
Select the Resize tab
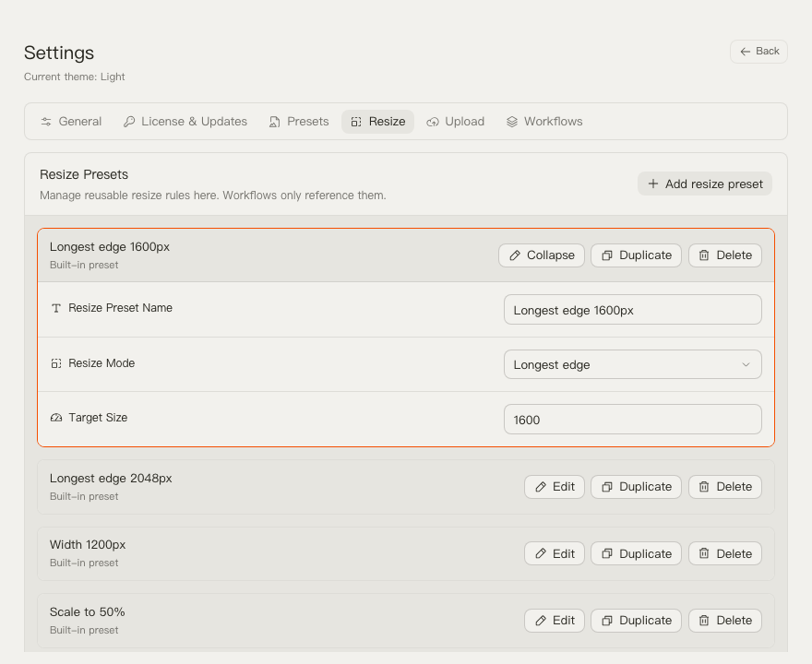click(377, 122)
